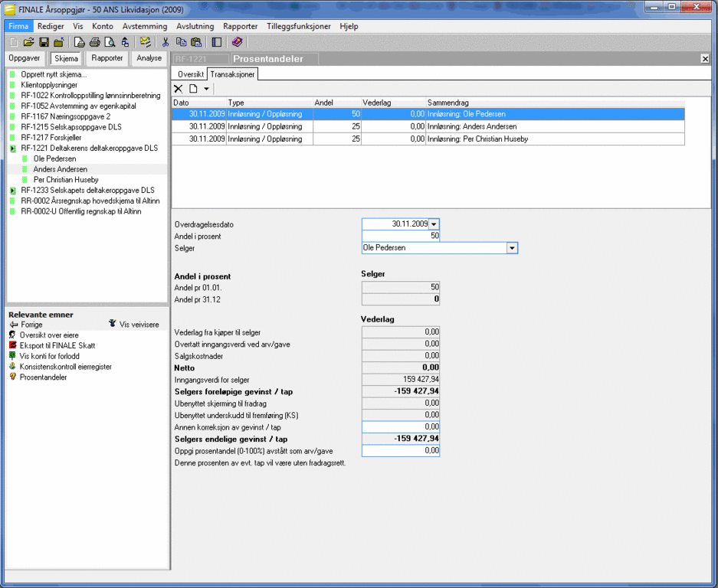Viewport: 718px width, 588px height.
Task: Click the printer toolbar icon
Action: [95, 43]
